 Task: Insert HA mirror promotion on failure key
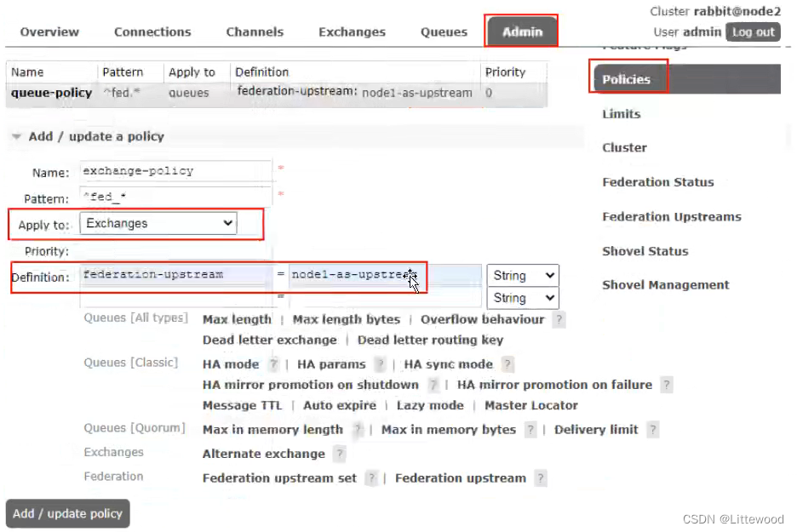pos(554,385)
